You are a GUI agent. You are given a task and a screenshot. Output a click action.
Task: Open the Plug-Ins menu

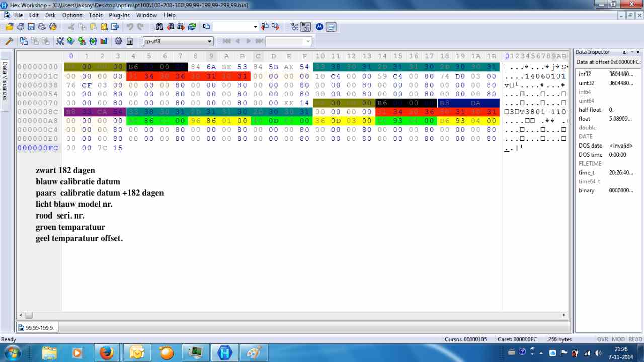(x=119, y=15)
